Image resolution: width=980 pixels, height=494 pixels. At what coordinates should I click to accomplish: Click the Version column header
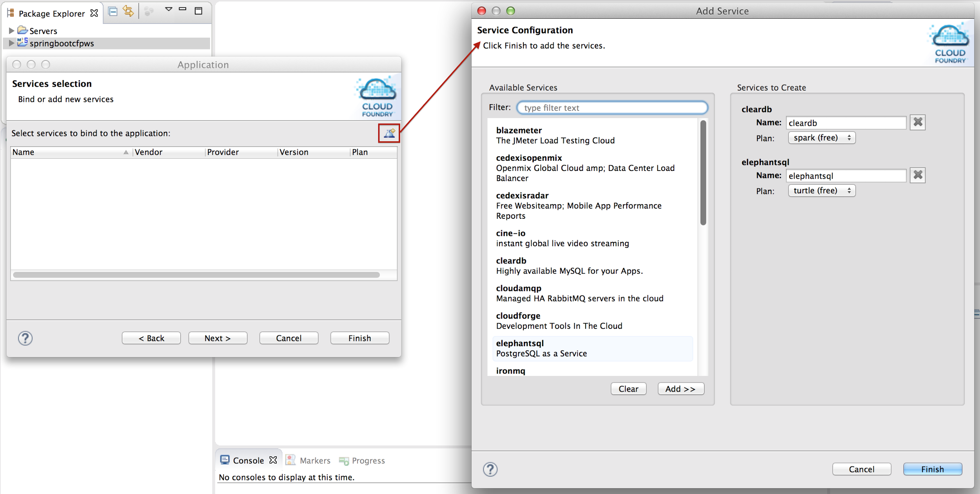click(x=314, y=152)
